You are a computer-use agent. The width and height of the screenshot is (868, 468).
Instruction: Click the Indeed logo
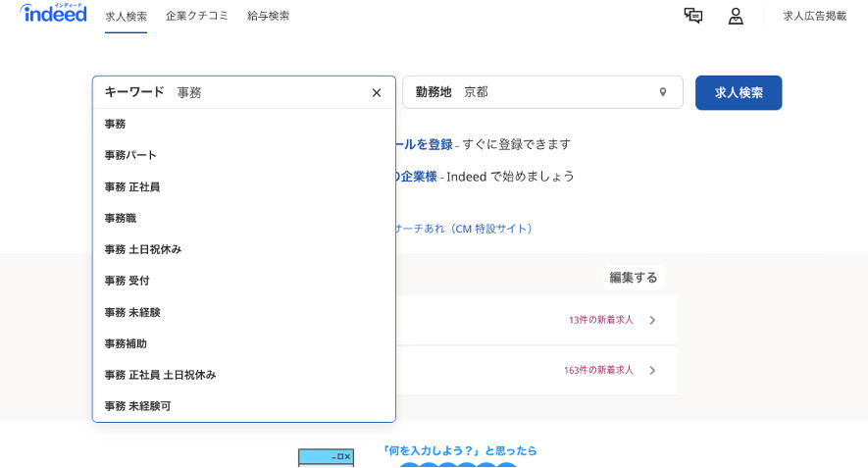click(53, 15)
